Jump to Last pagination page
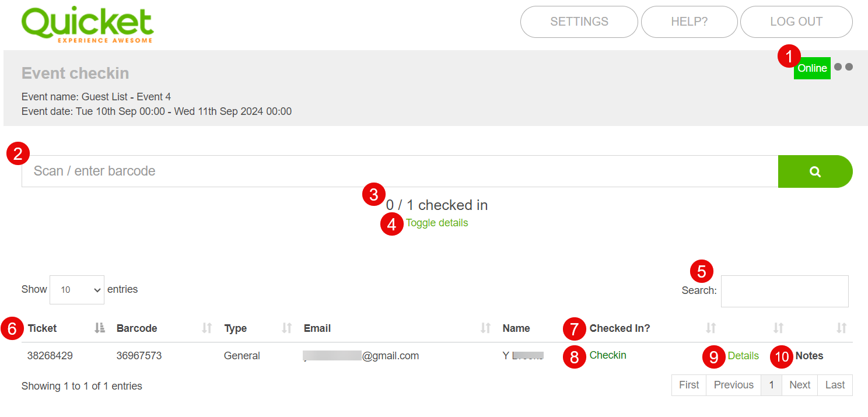This screenshot has width=868, height=417. tap(835, 385)
